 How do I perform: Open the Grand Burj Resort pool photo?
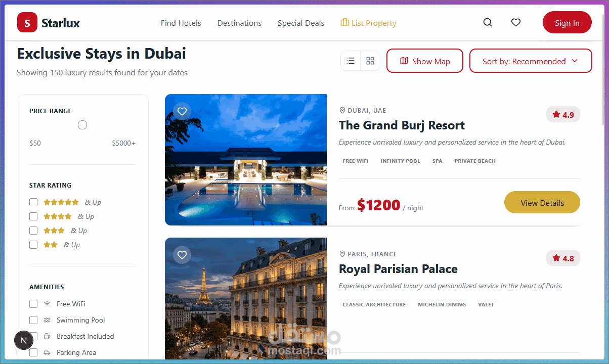246,160
